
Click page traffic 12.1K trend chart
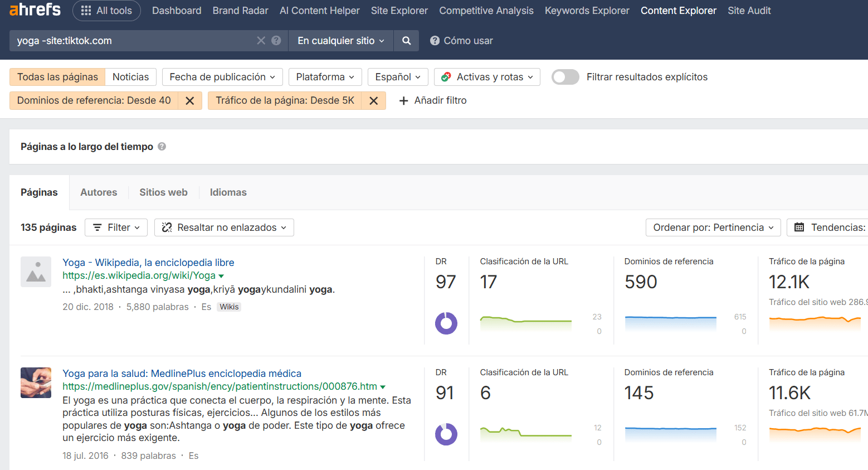pyautogui.click(x=815, y=323)
